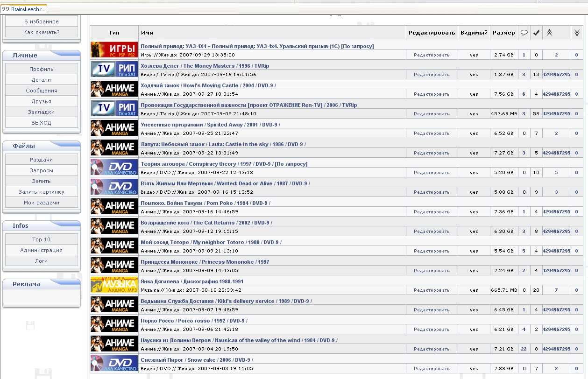Open Top 10 in Infos menu
The width and height of the screenshot is (588, 379).
pyautogui.click(x=42, y=239)
